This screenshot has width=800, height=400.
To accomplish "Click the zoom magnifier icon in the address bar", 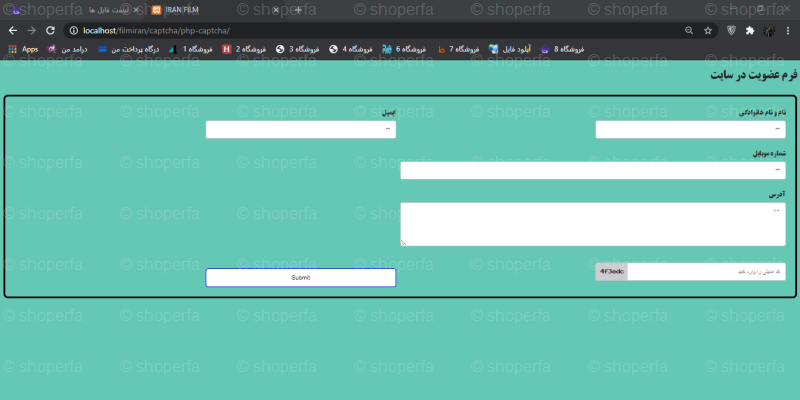I will [x=689, y=30].
